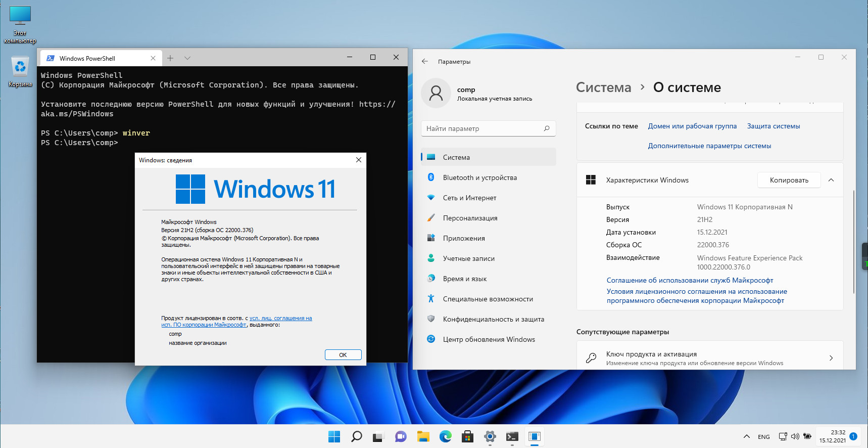The height and width of the screenshot is (448, 868).
Task: Open 'Время и язык' settings
Action: click(488, 279)
